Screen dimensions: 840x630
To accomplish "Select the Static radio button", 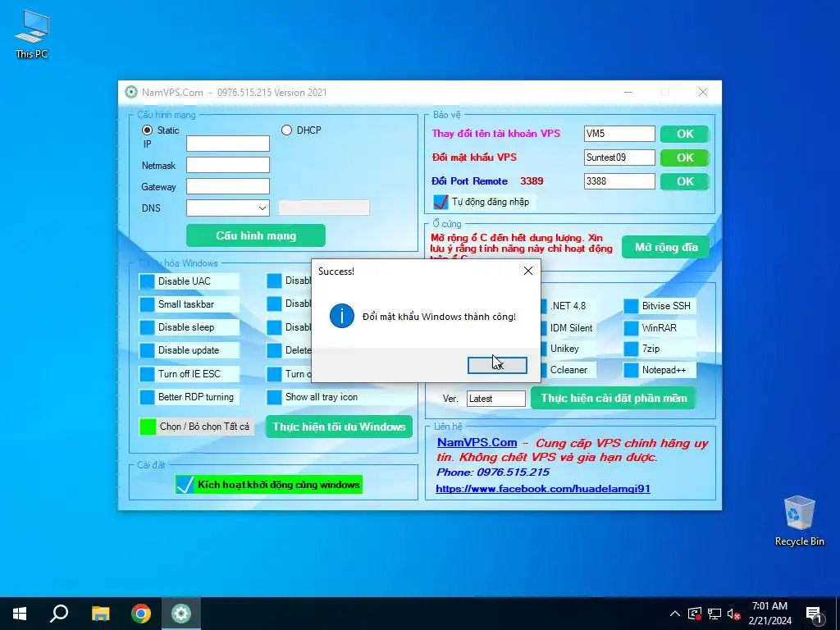I will (148, 130).
